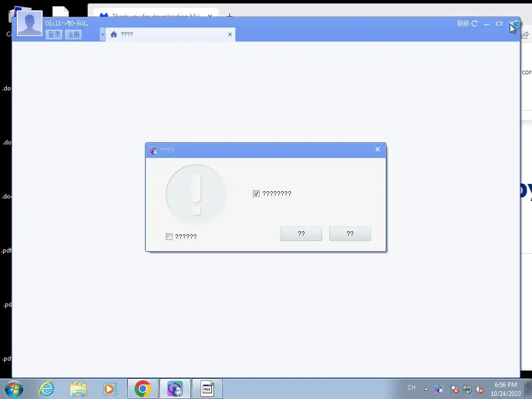This screenshot has height=399, width=532.
Task: Click the CH language indicator
Action: pos(411,388)
